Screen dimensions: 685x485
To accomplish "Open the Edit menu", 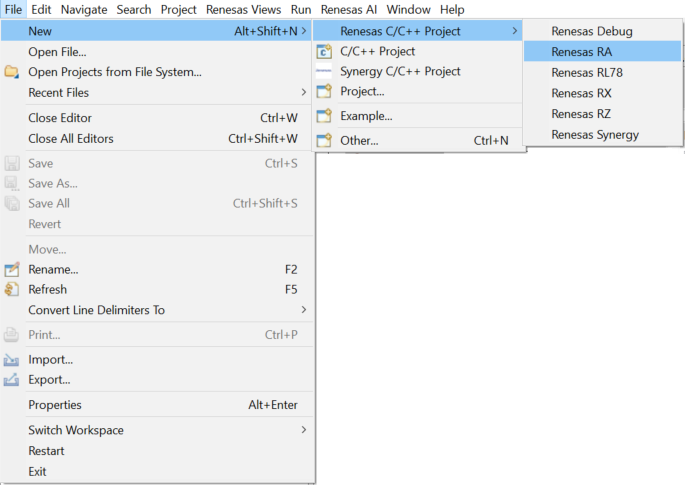I will coord(41,9).
